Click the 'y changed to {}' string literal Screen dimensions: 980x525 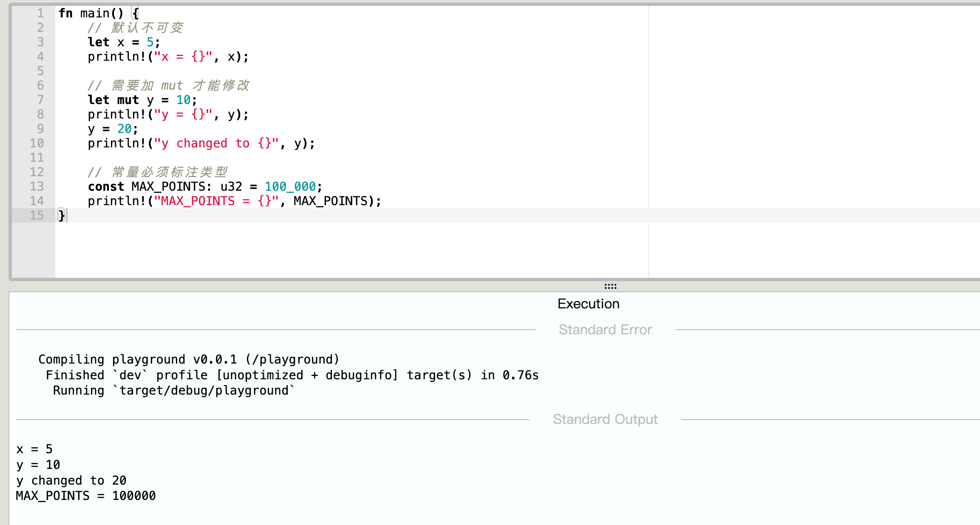tap(216, 143)
